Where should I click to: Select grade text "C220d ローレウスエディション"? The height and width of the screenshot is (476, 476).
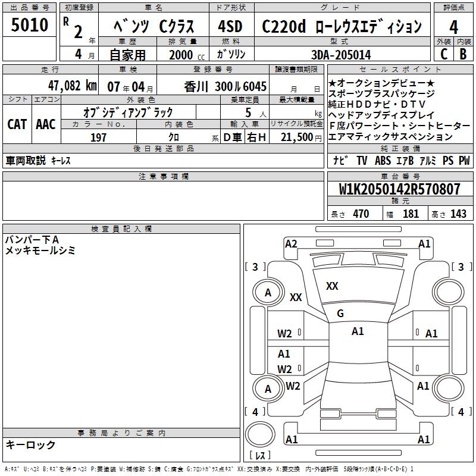(342, 27)
